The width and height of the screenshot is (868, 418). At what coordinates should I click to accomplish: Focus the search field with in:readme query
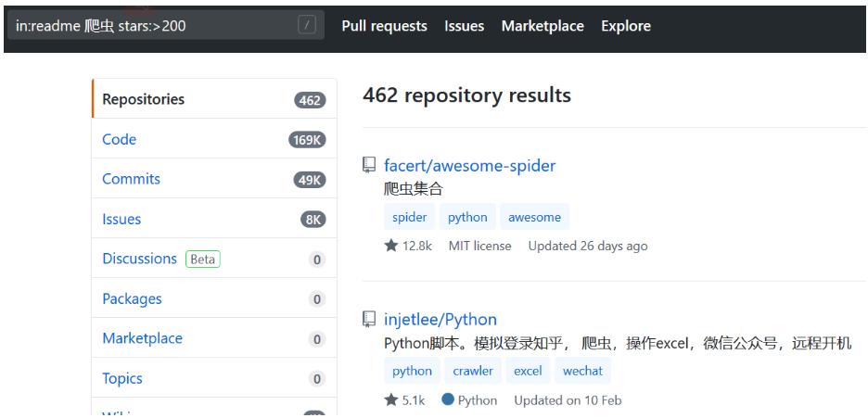[x=165, y=25]
